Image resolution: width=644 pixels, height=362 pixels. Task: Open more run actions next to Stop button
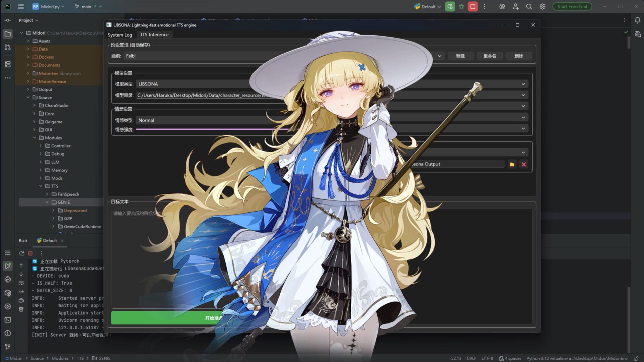click(484, 6)
